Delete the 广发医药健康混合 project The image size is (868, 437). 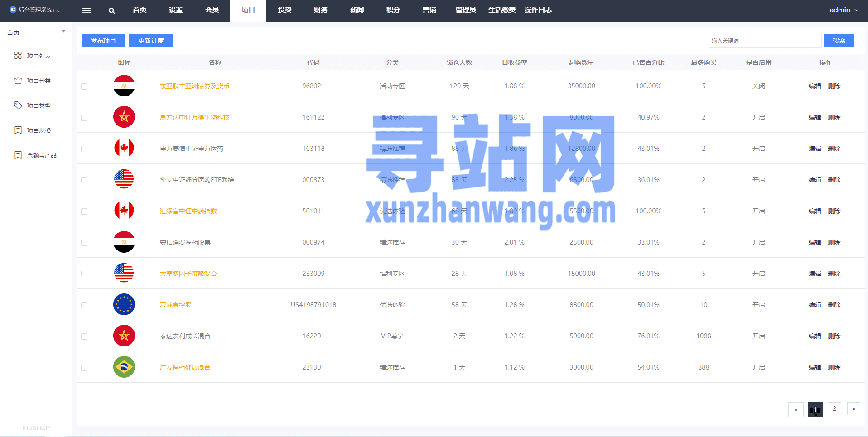pyautogui.click(x=834, y=367)
